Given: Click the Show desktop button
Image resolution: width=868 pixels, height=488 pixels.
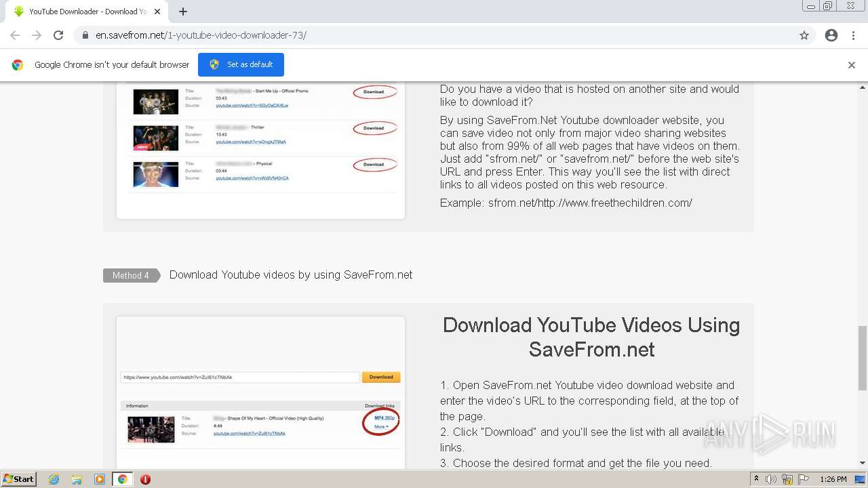Looking at the screenshot, I should coord(861,479).
